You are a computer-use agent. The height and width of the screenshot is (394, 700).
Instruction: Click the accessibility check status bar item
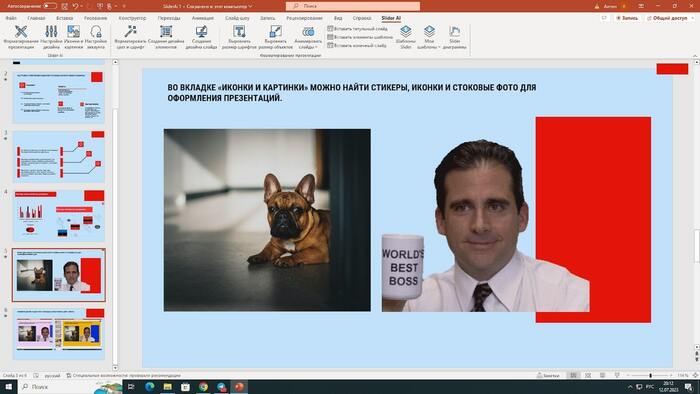click(123, 376)
